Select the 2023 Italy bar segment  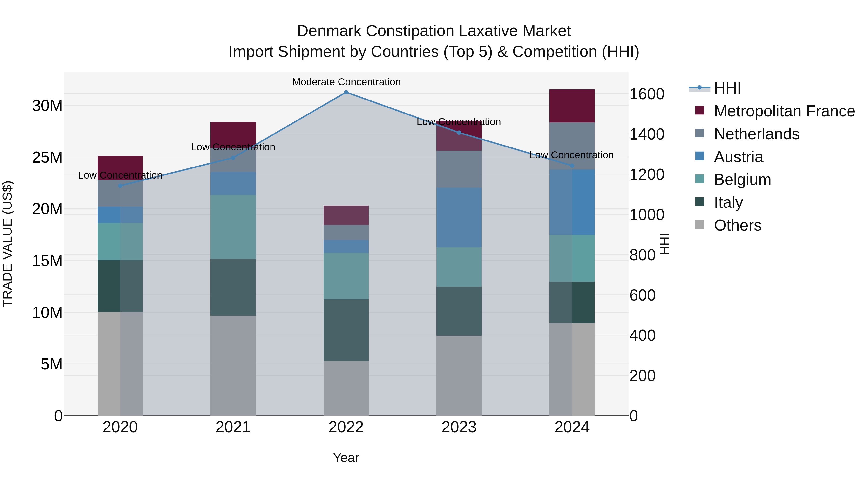pyautogui.click(x=459, y=311)
